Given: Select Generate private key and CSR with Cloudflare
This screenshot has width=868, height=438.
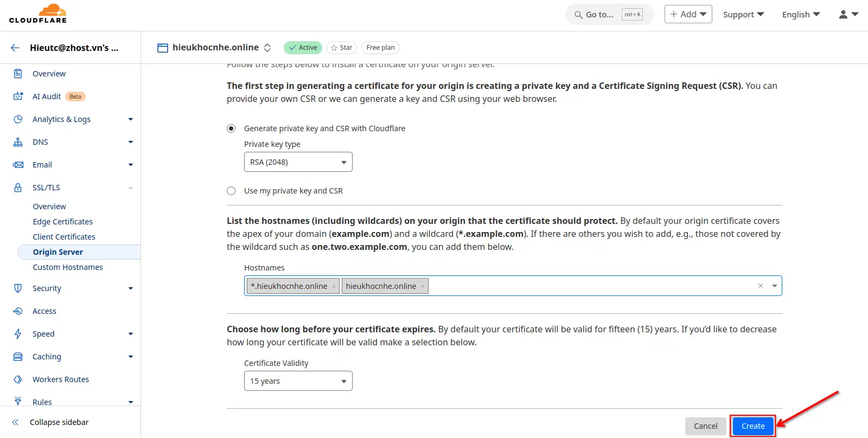Looking at the screenshot, I should coord(231,128).
